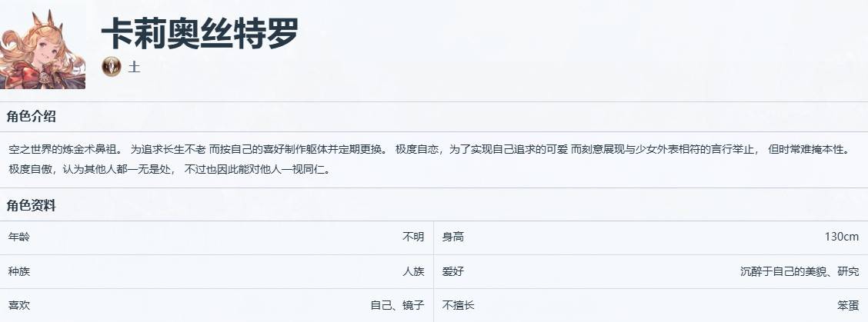The height and width of the screenshot is (322, 868).
Task: Click the 年龄 row label
Action: point(19,237)
